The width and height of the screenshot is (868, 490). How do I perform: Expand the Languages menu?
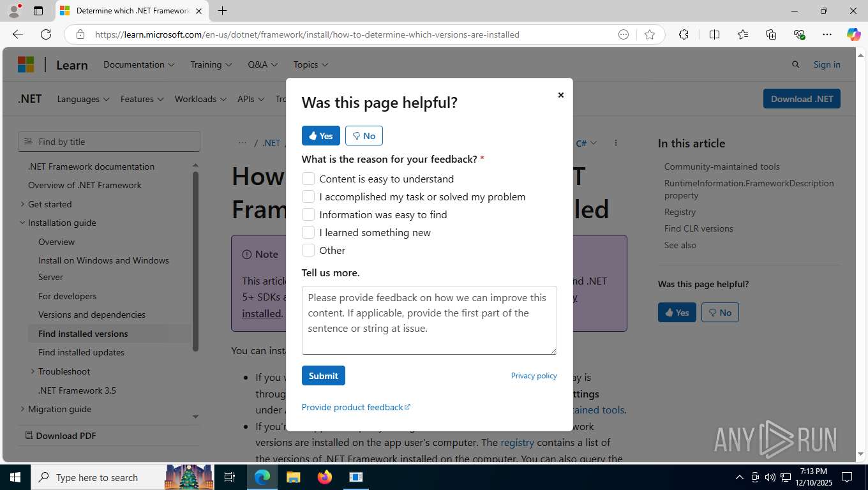83,99
